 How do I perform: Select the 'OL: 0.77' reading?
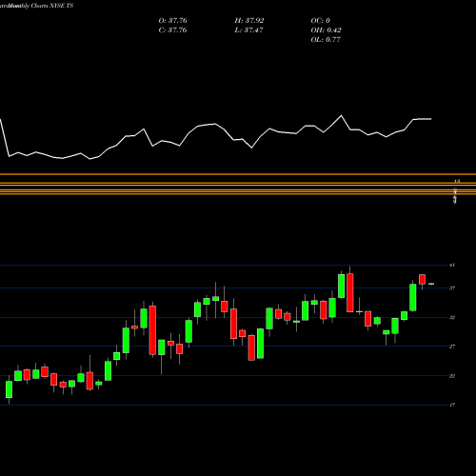[326, 40]
